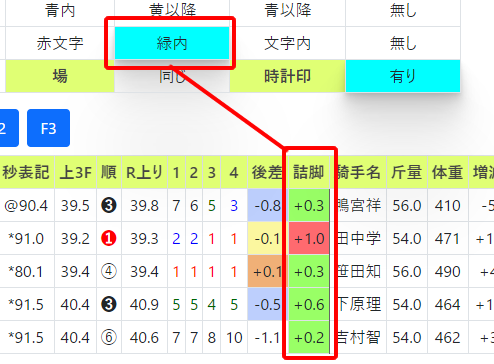Viewport: 494px width, 364px height.
Task: Click the blue F3 button
Action: pos(48,128)
